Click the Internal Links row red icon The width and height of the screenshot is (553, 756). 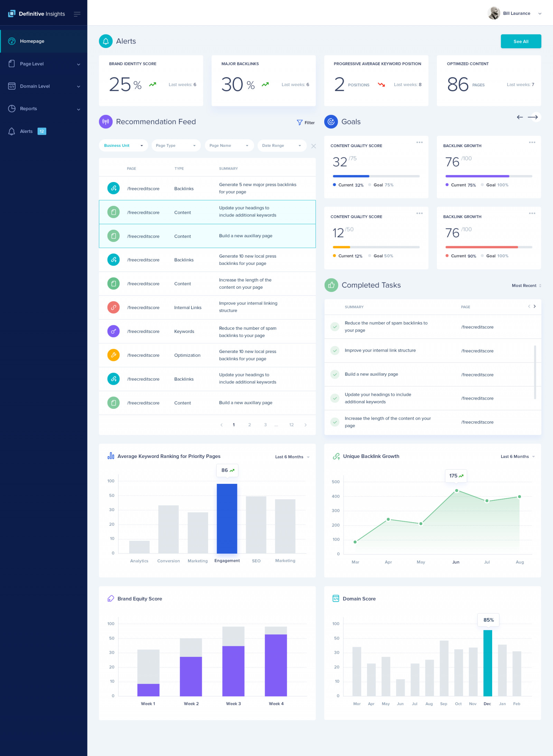[x=113, y=307]
